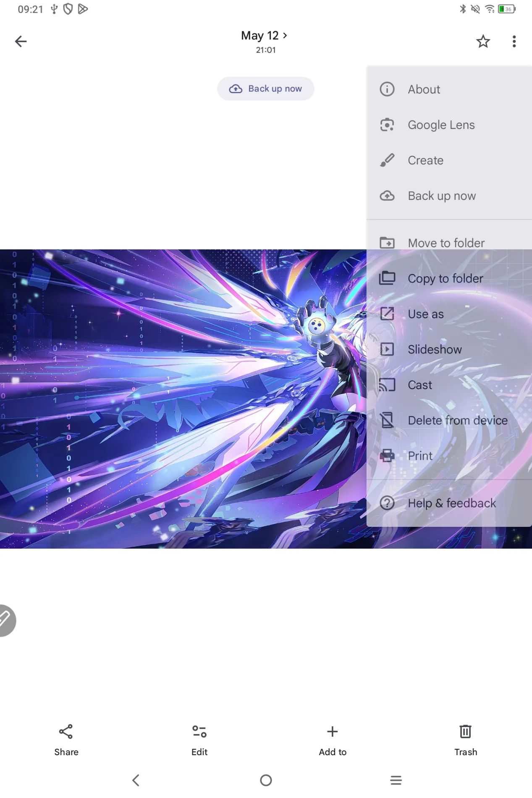532x798 pixels.
Task: Tap the Android home circle button
Action: 266,780
